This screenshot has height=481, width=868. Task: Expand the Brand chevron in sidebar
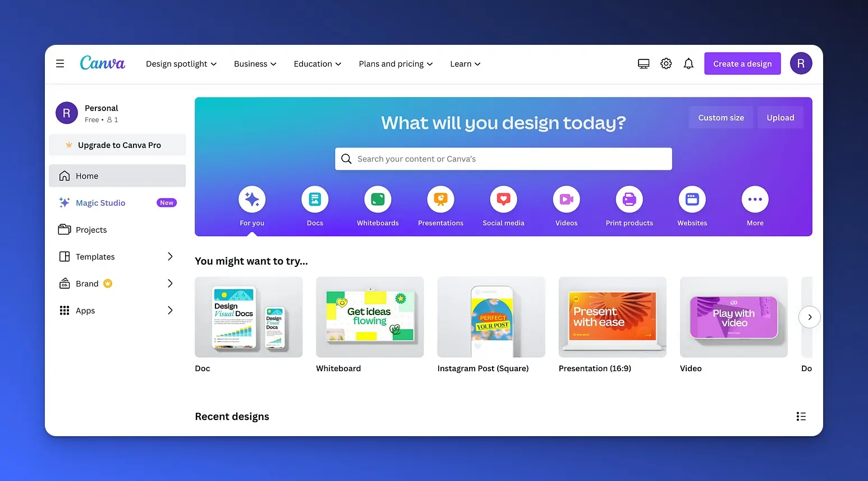pos(170,284)
